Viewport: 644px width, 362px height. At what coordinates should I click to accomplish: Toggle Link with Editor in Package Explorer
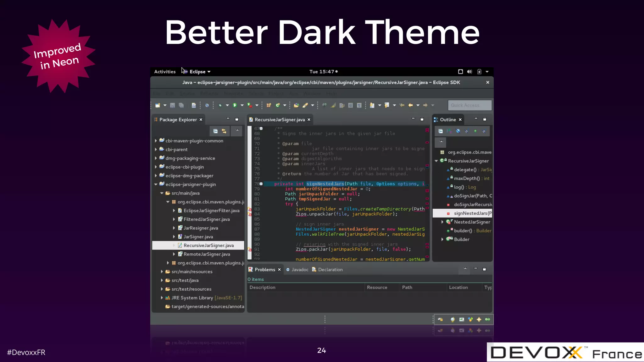(x=224, y=131)
